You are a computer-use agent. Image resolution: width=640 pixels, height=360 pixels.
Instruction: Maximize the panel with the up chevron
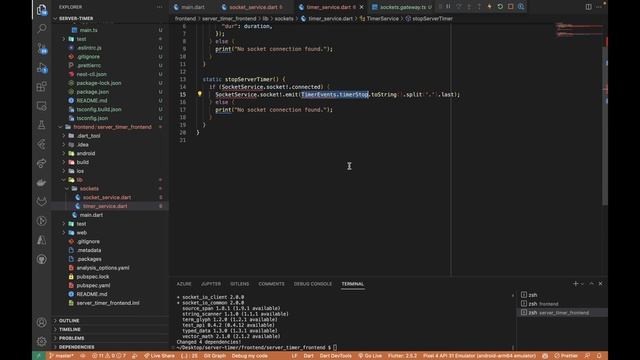[591, 284]
